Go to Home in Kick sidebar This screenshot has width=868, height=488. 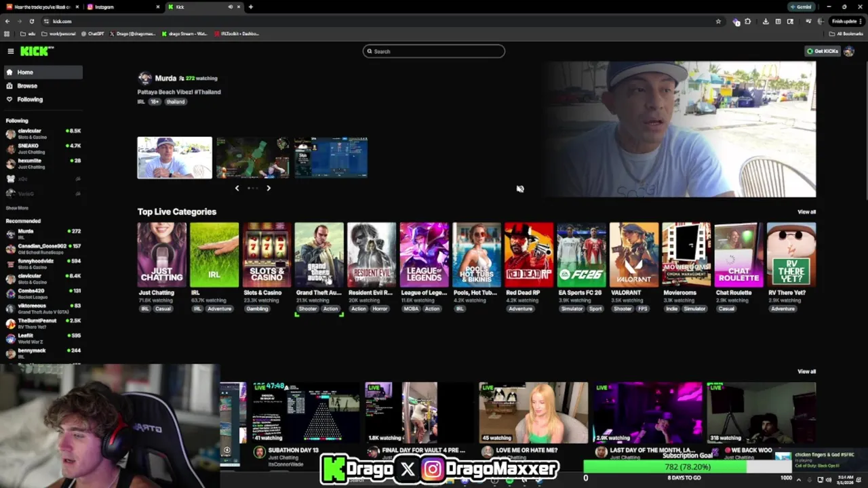(x=43, y=72)
